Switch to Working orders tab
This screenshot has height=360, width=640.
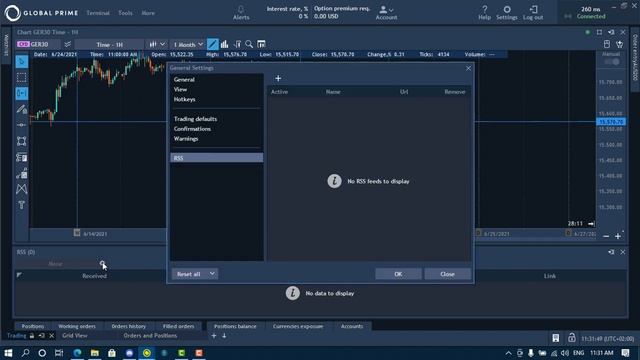click(x=77, y=326)
